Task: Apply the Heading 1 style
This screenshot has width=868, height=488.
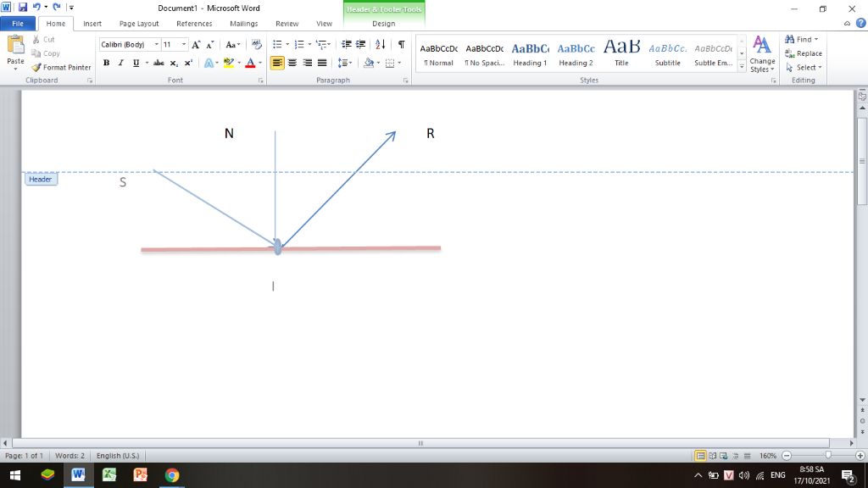Action: 530,54
